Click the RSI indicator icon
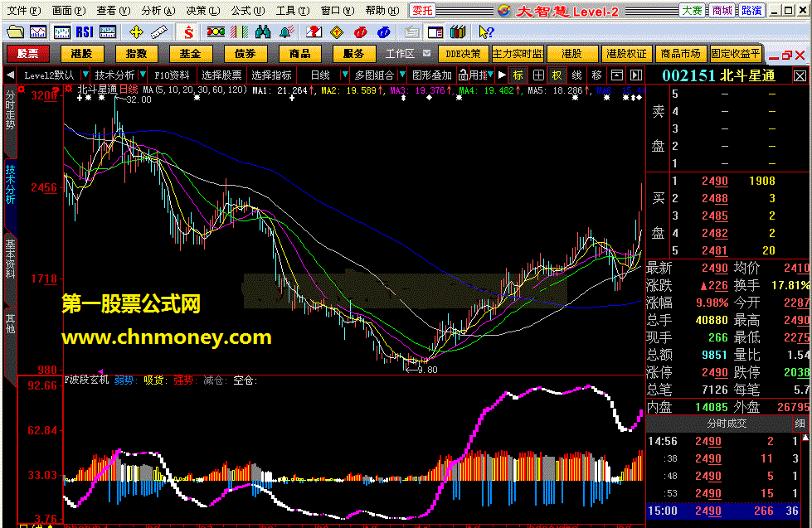 85,32
